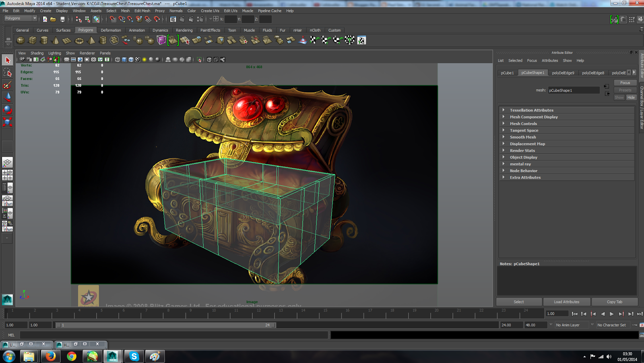This screenshot has width=644, height=363.
Task: Toggle wireframe display in viewport toolbar
Action: click(118, 59)
